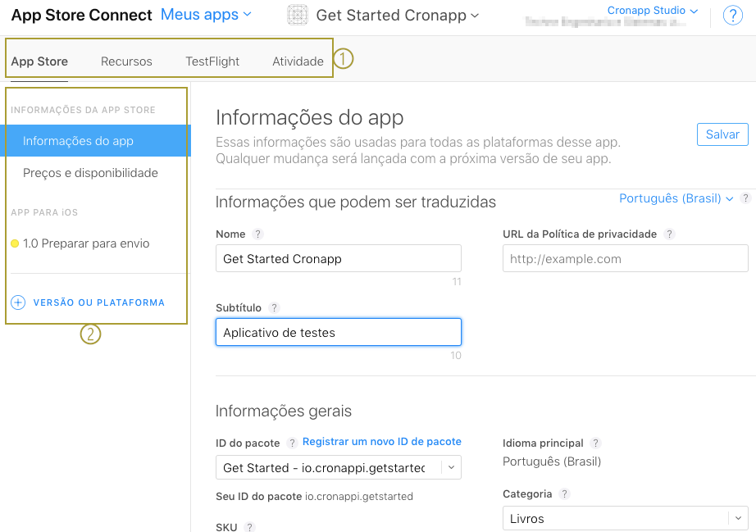Click the Informações gerais heading

point(284,411)
